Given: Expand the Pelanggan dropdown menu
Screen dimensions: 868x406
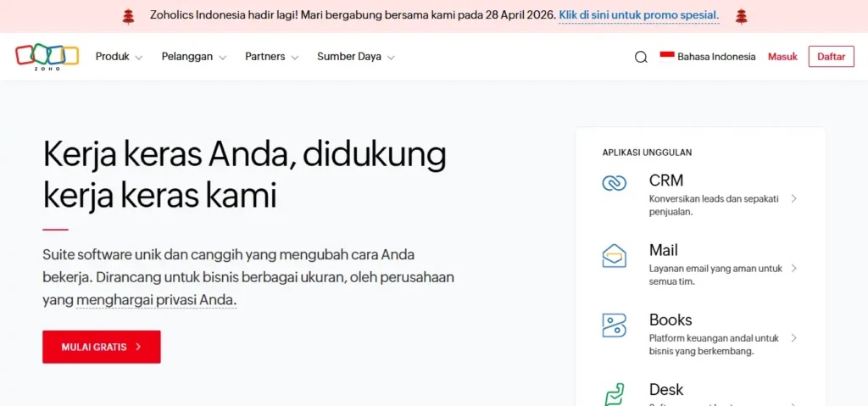Looking at the screenshot, I should click(193, 57).
